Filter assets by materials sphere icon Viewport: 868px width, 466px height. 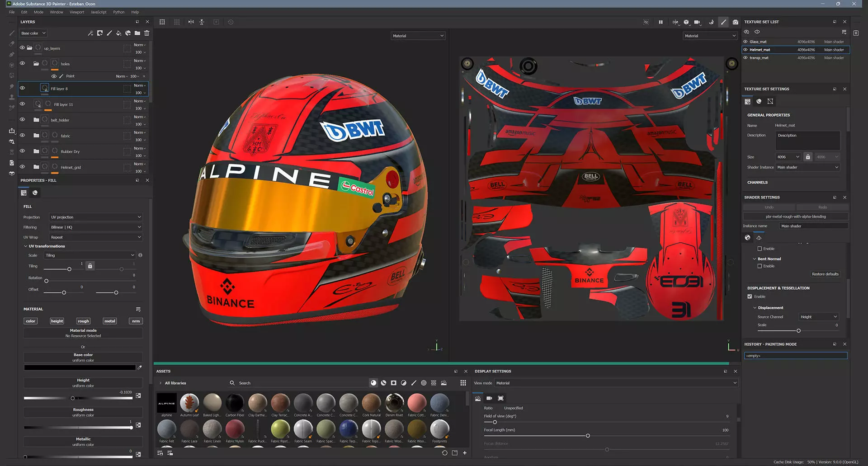373,383
